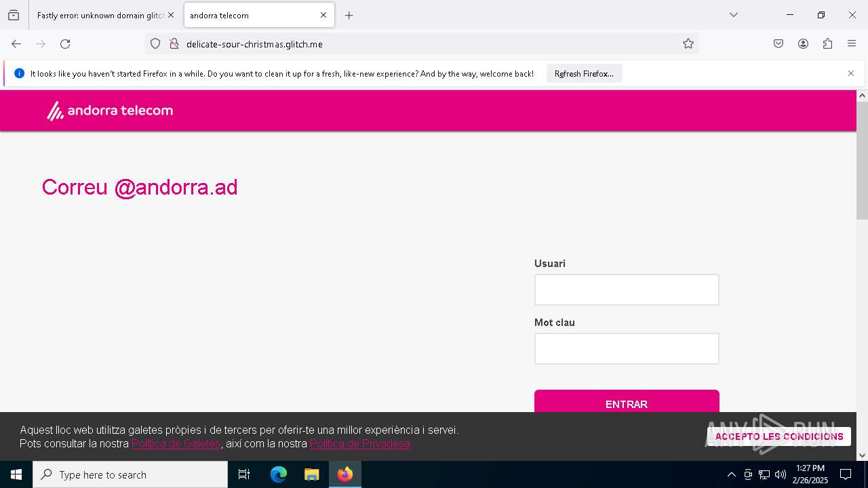Click the Usuari label
868x488 pixels.
coord(550,264)
